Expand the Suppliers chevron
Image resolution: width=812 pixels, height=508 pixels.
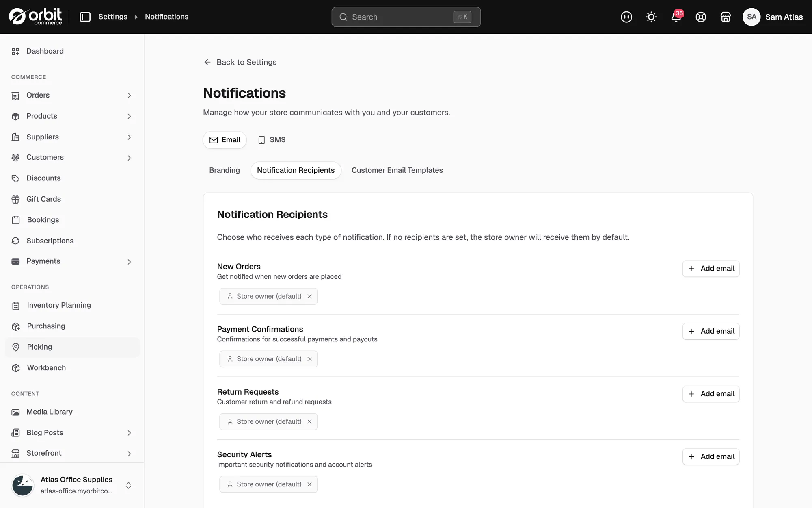point(129,137)
